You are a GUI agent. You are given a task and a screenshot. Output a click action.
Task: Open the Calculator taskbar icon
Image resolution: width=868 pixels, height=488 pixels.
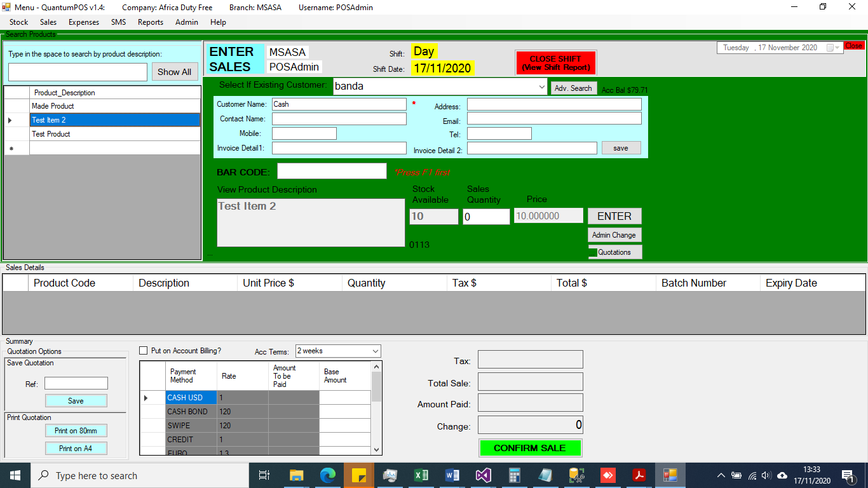(514, 475)
